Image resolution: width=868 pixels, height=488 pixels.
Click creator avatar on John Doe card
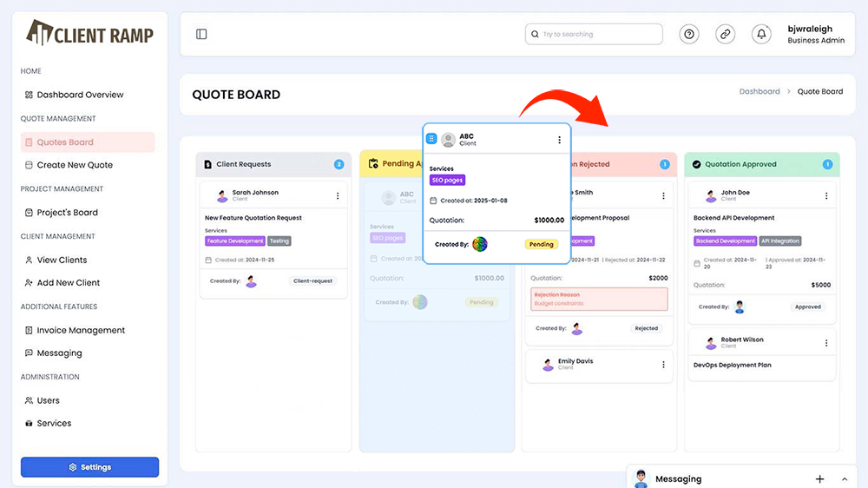pos(740,307)
